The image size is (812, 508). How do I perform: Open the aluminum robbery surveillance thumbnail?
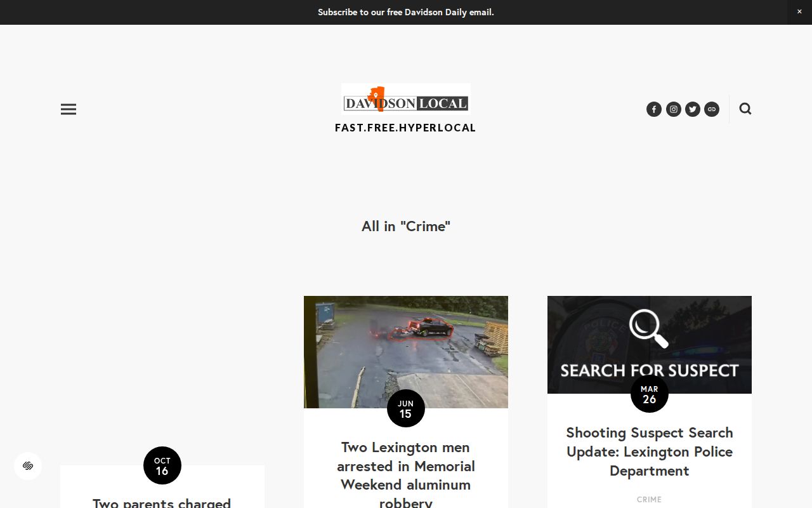coord(406,352)
